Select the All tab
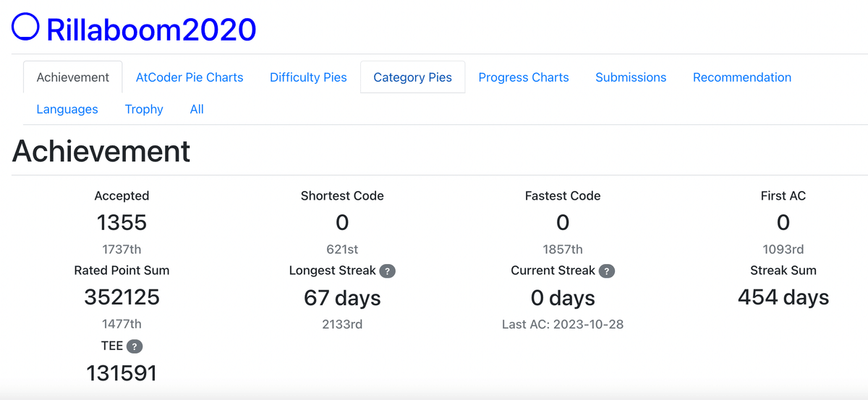The image size is (868, 400). pyautogui.click(x=197, y=109)
